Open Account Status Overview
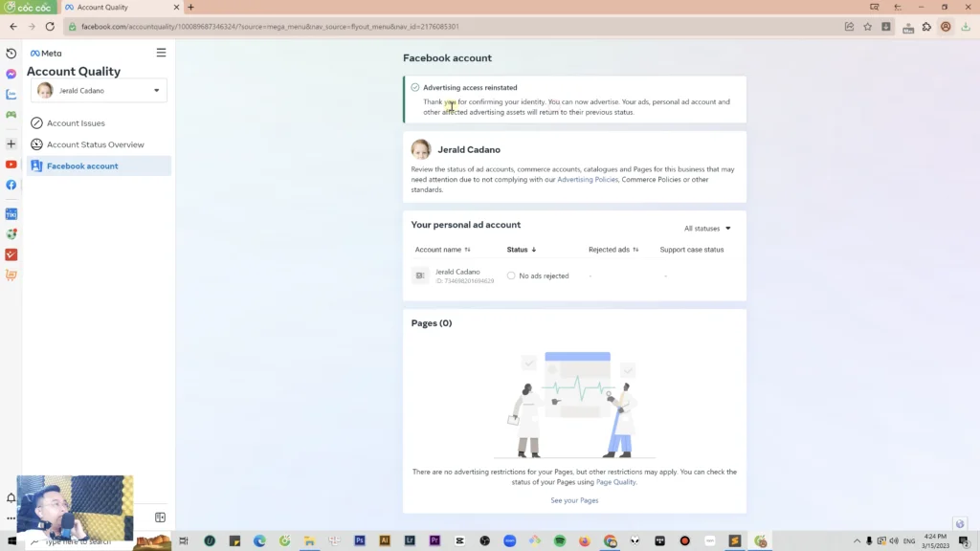The height and width of the screenshot is (551, 980). (x=95, y=144)
